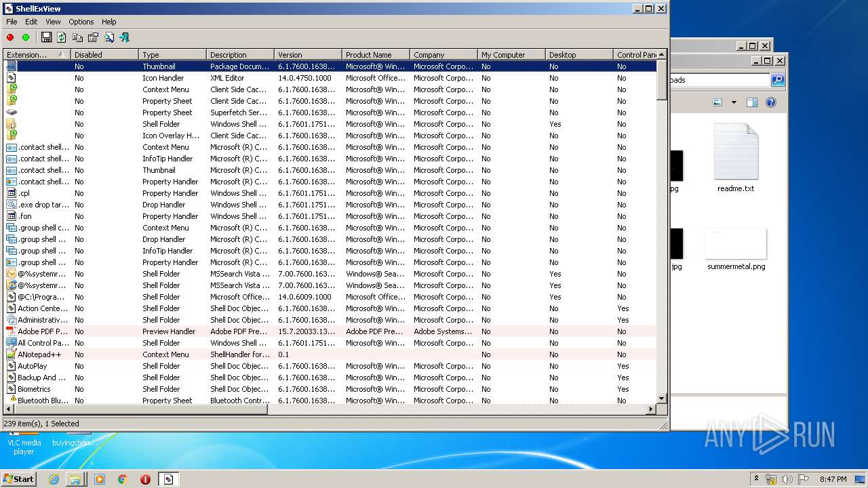Click the vertical scrollbar thumb in ShellExView
Viewport: 868px width, 488px height.
click(662, 80)
